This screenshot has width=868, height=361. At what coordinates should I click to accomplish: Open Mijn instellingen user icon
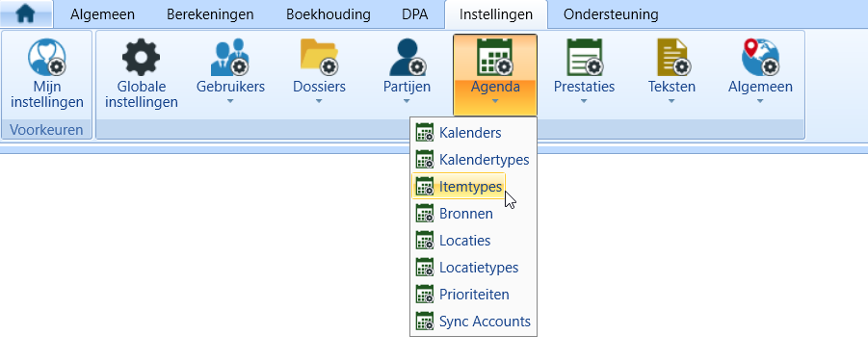coord(47,58)
